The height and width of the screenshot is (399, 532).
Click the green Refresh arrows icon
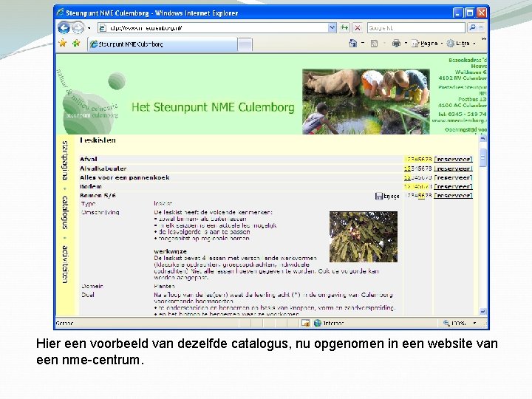click(x=344, y=28)
